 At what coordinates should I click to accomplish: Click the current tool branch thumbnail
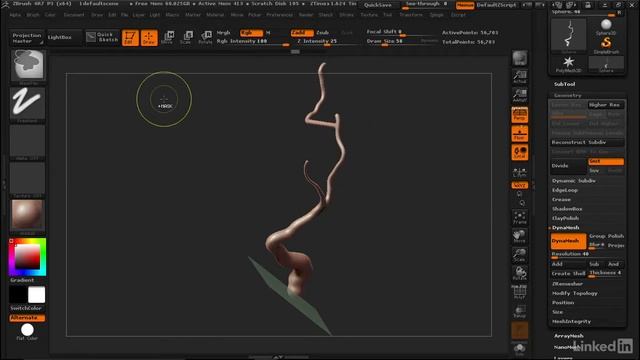coord(569,36)
